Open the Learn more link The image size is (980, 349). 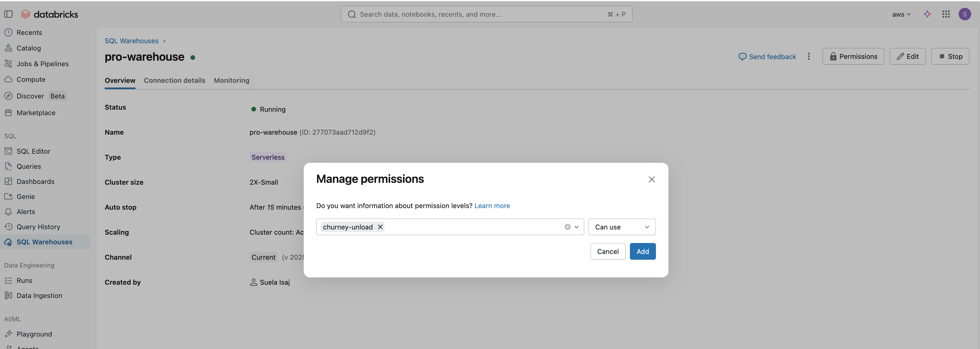(492, 206)
